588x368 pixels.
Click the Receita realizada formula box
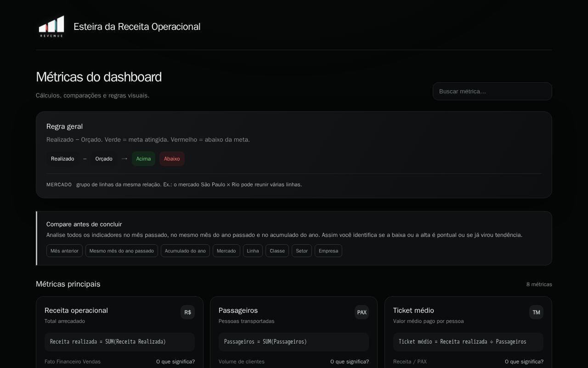click(119, 342)
